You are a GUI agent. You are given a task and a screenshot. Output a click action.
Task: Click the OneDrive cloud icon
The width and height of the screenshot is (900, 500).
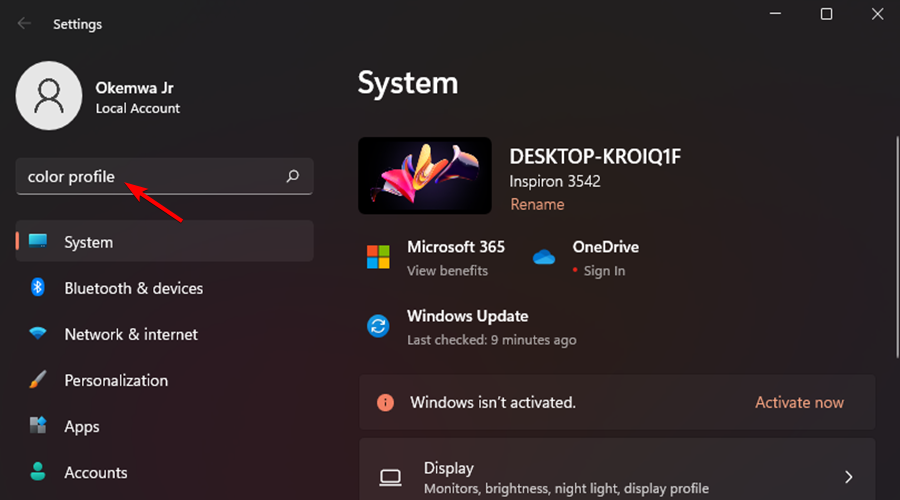[x=544, y=257]
